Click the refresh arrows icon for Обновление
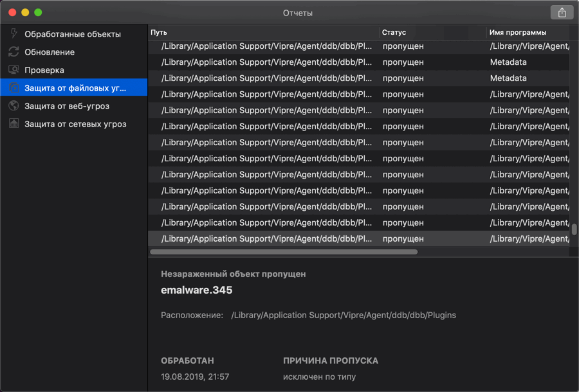 coord(14,52)
